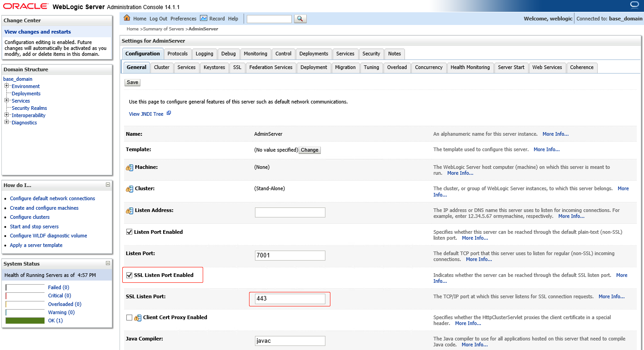Enable Client Cert Proxy Enabled

tap(129, 317)
